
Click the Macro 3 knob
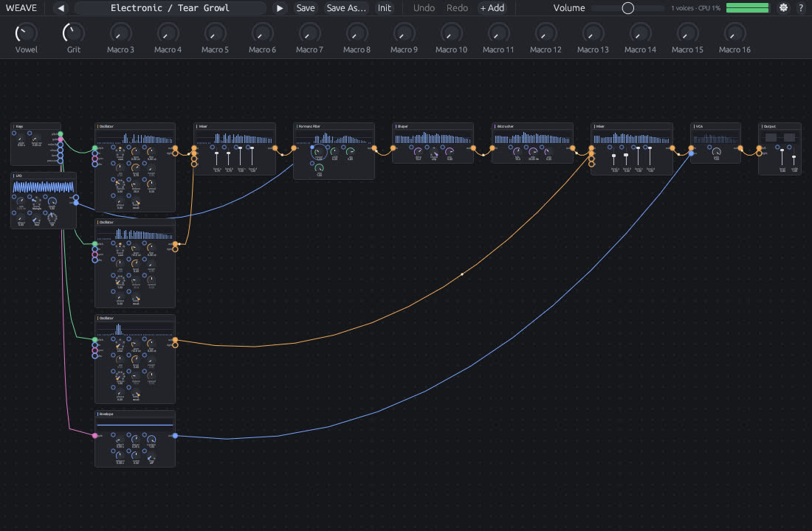click(120, 33)
